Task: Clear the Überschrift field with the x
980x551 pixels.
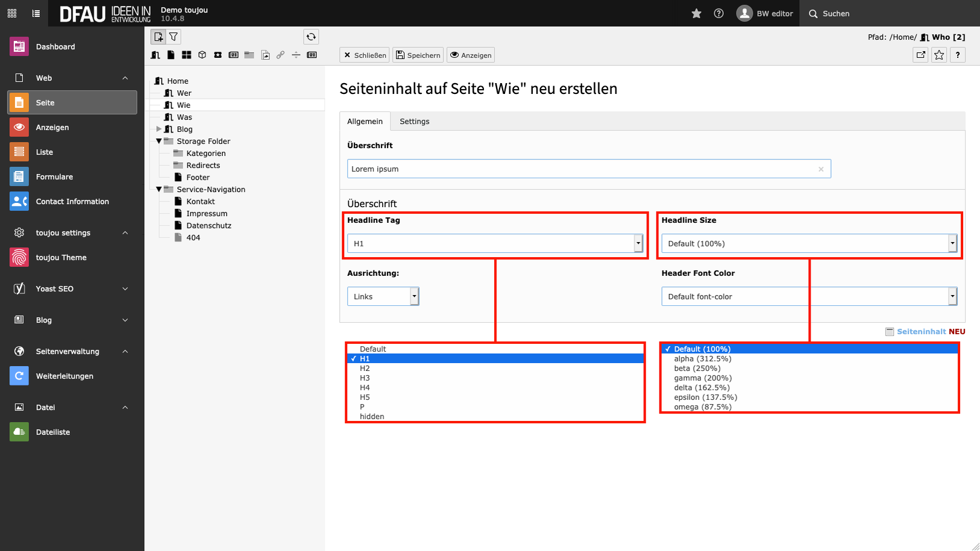Action: click(x=821, y=169)
